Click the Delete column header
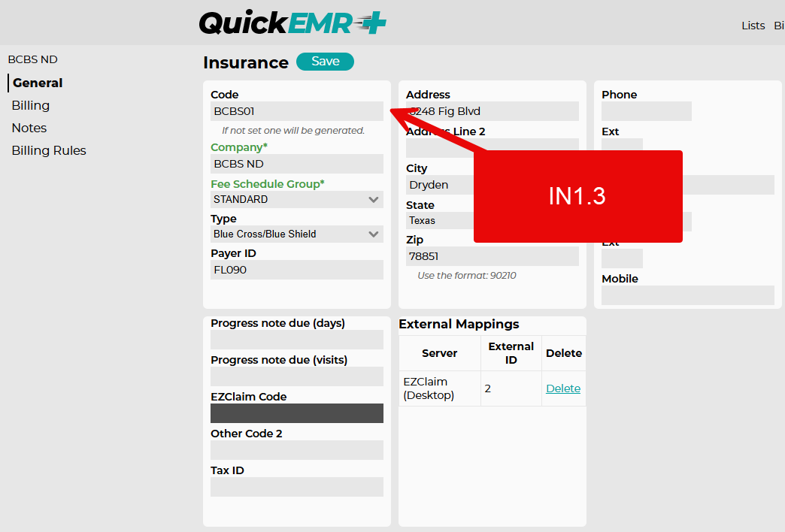 click(x=564, y=353)
